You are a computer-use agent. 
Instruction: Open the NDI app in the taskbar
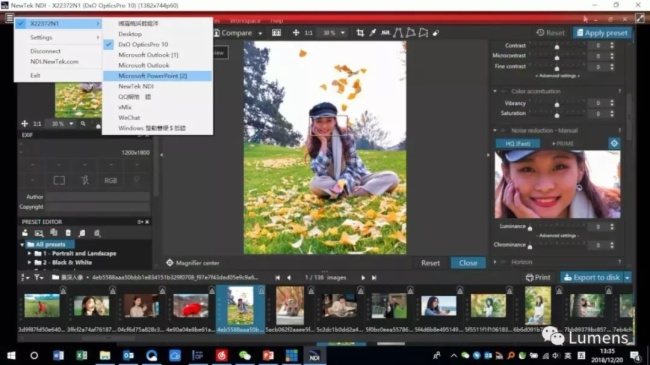point(314,355)
